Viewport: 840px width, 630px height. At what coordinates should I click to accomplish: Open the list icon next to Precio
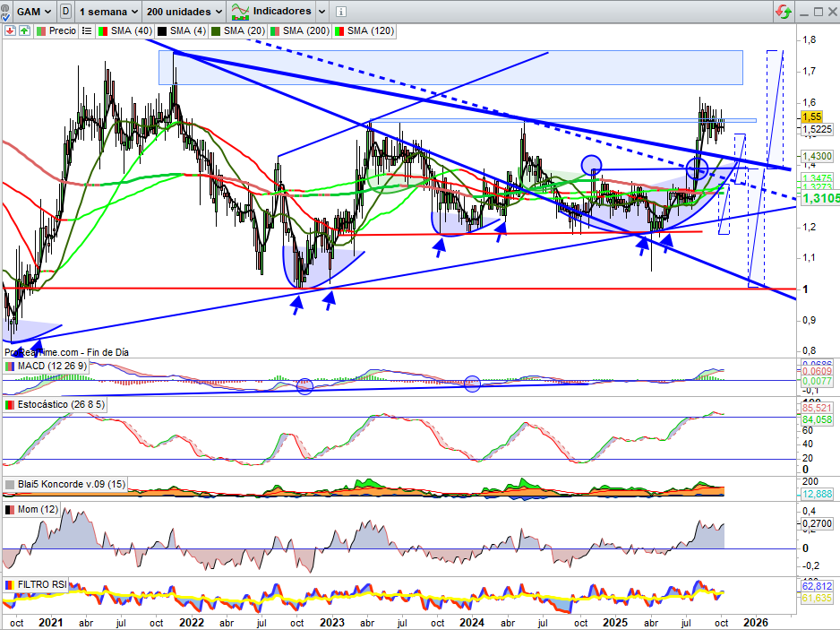coord(87,30)
